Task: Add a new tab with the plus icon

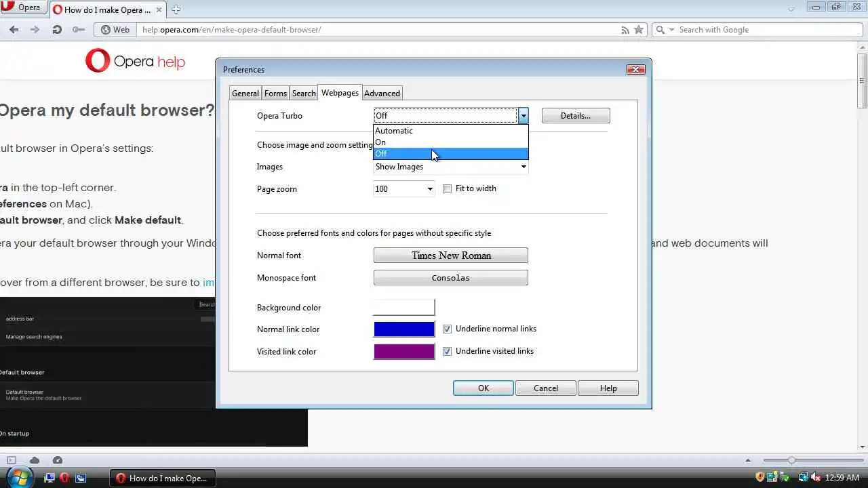Action: point(176,9)
